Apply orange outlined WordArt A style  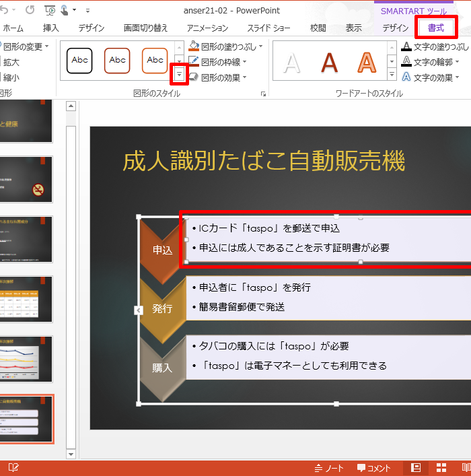tap(367, 63)
